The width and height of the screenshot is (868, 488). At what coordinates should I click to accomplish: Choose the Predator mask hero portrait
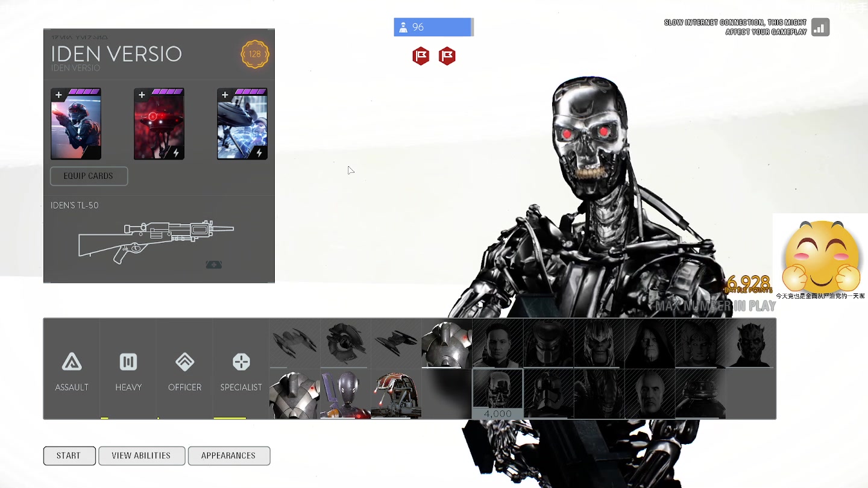548,343
